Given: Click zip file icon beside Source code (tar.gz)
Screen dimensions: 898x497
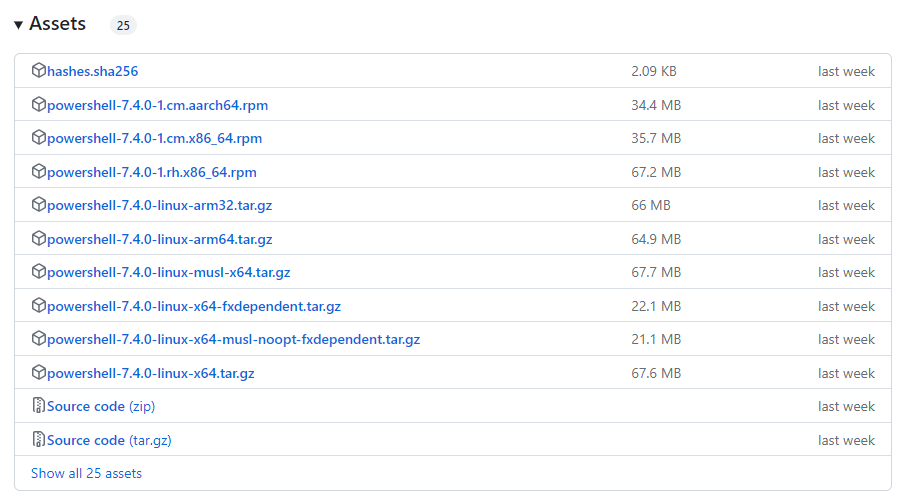Looking at the screenshot, I should click(x=38, y=439).
